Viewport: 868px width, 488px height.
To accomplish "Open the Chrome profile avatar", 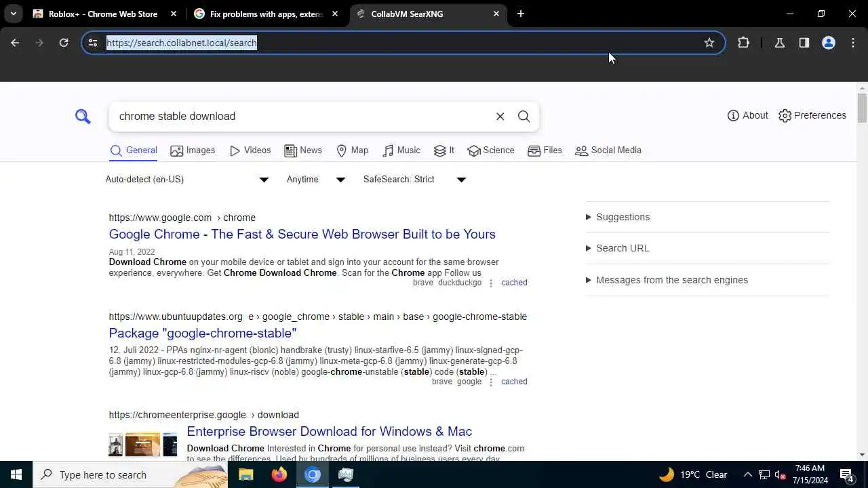I will coord(829,43).
